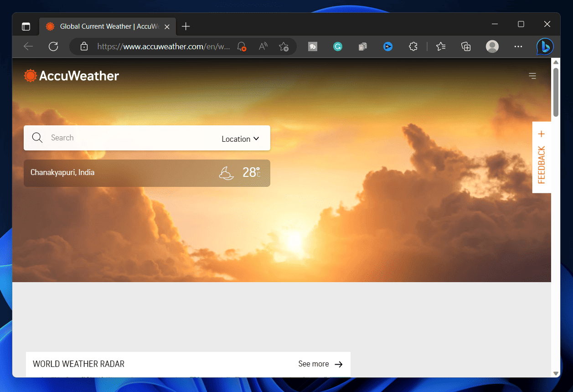
Task: Open the AccuWeather hamburger menu
Action: pyautogui.click(x=532, y=76)
